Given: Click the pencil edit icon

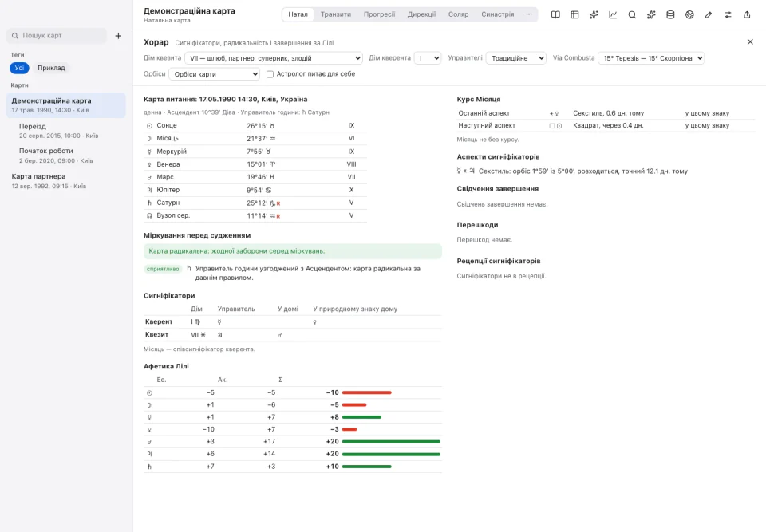Looking at the screenshot, I should click(709, 14).
